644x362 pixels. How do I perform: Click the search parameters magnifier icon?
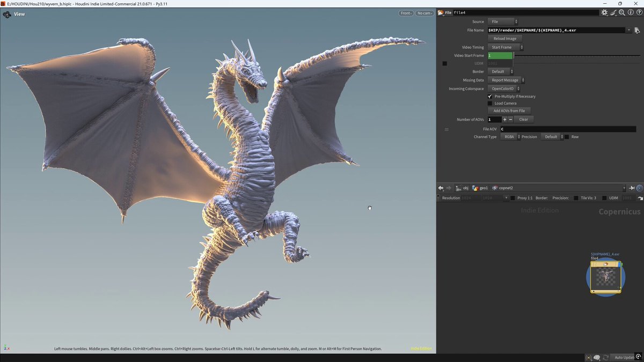622,12
